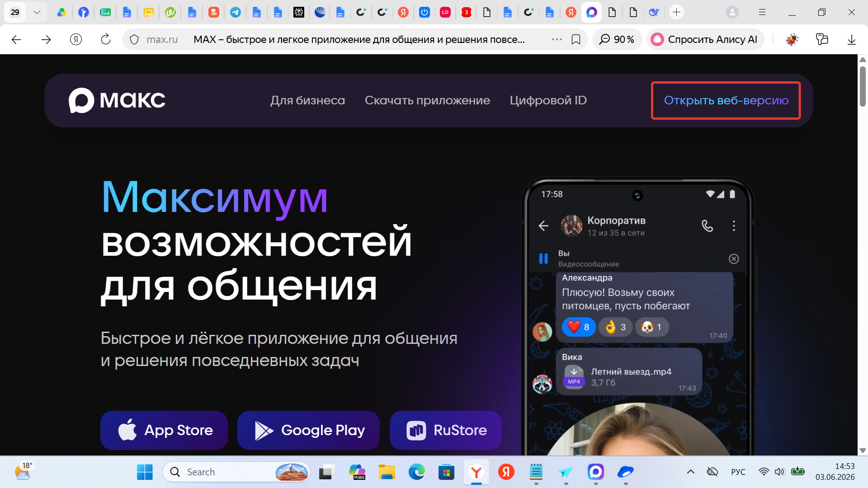Open a new tab with plus button
This screenshot has height=488, width=868.
(676, 12)
